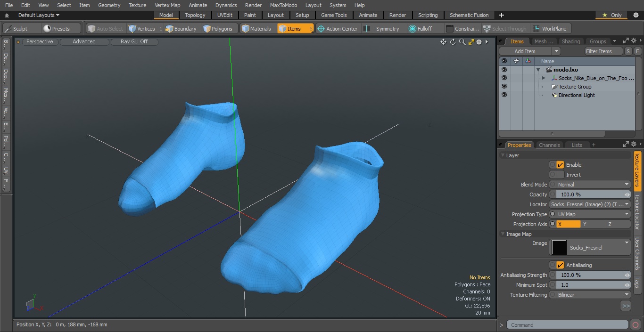Open the WorkPlane menu

pos(551,29)
